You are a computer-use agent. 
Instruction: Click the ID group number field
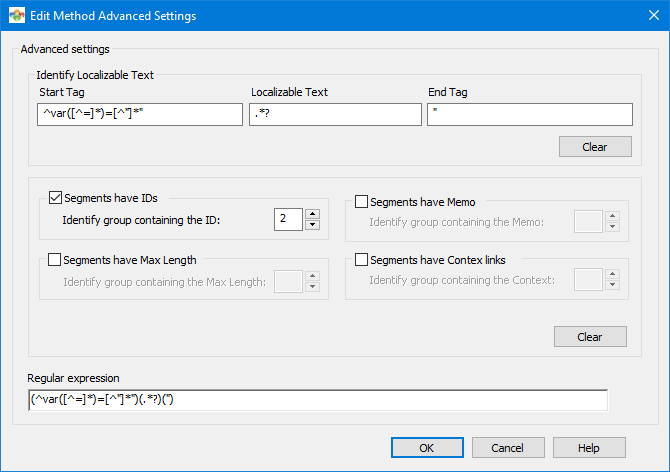tap(288, 220)
